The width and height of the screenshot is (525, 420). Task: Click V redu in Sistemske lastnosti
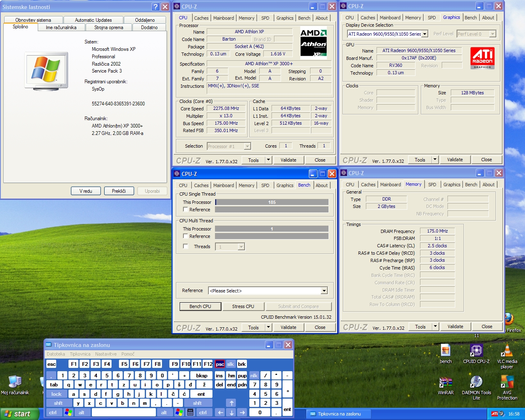(x=86, y=191)
